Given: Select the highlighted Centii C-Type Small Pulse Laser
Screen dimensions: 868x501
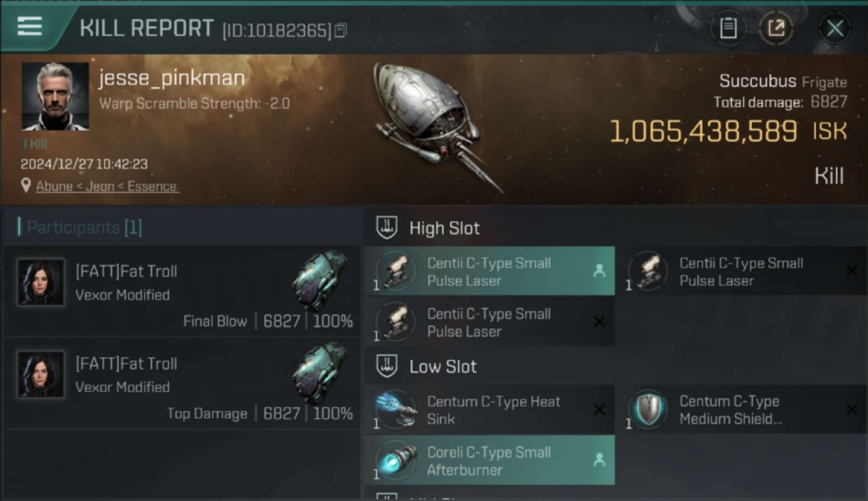Looking at the screenshot, I should pos(489,271).
